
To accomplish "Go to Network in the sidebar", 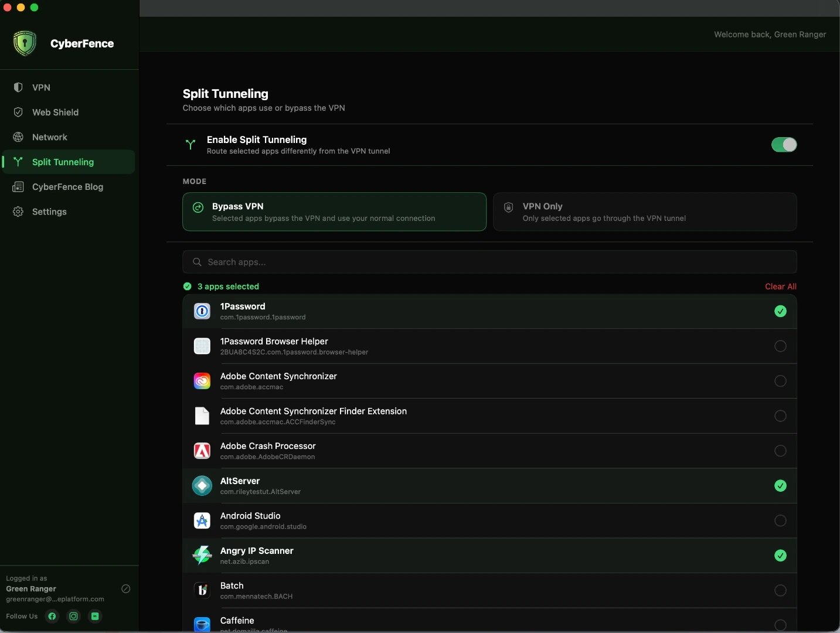I will [69, 137].
